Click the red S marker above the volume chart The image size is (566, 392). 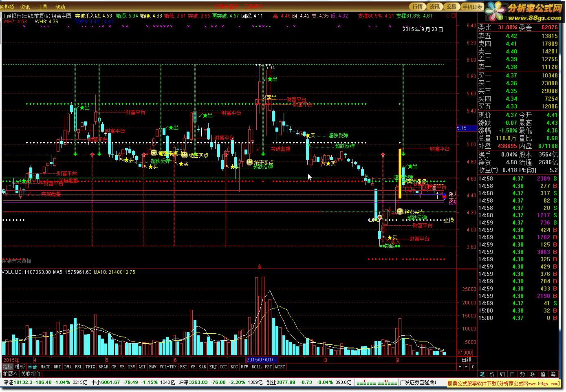260,266
